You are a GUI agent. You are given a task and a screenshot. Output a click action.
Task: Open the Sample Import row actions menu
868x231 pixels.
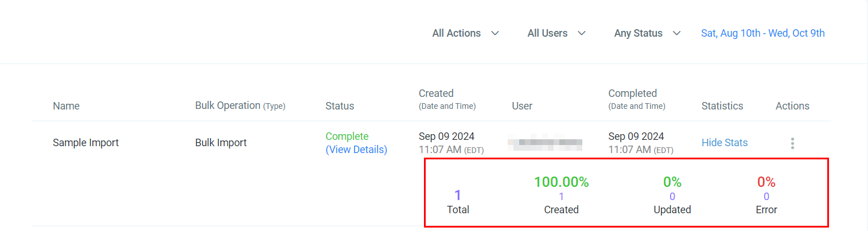[x=792, y=143]
